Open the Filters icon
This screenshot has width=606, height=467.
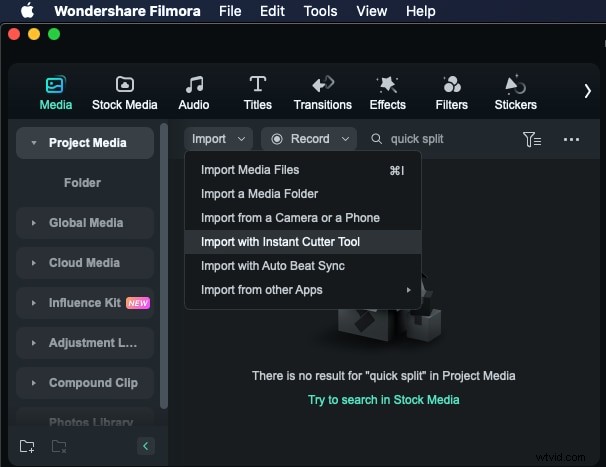pyautogui.click(x=451, y=85)
